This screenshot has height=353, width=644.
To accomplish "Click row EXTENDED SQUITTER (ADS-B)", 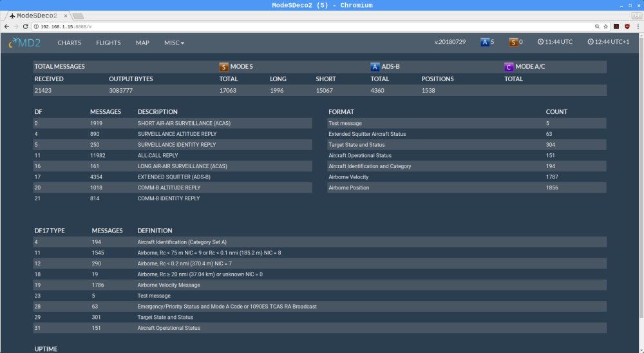I will 173,176.
